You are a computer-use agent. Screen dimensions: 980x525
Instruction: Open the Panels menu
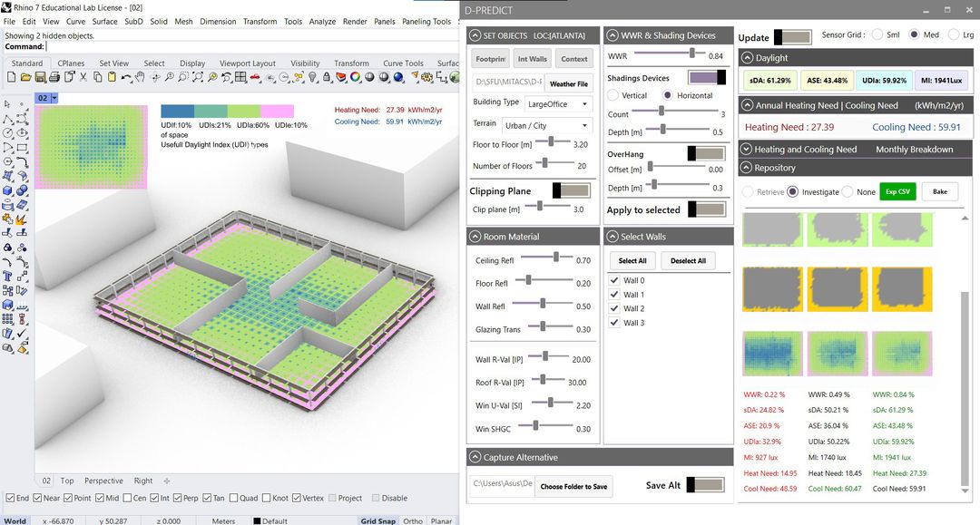coord(384,22)
